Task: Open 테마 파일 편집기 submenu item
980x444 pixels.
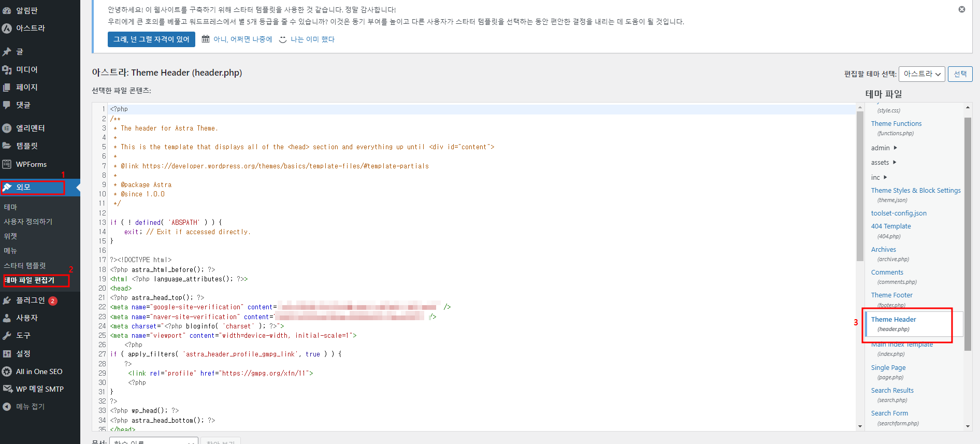Action: pos(30,280)
